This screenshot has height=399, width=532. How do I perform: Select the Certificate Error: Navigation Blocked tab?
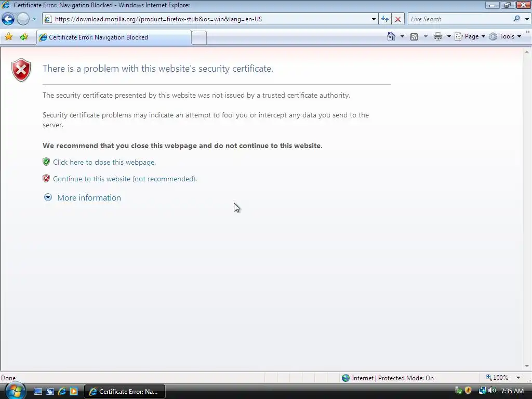click(114, 37)
